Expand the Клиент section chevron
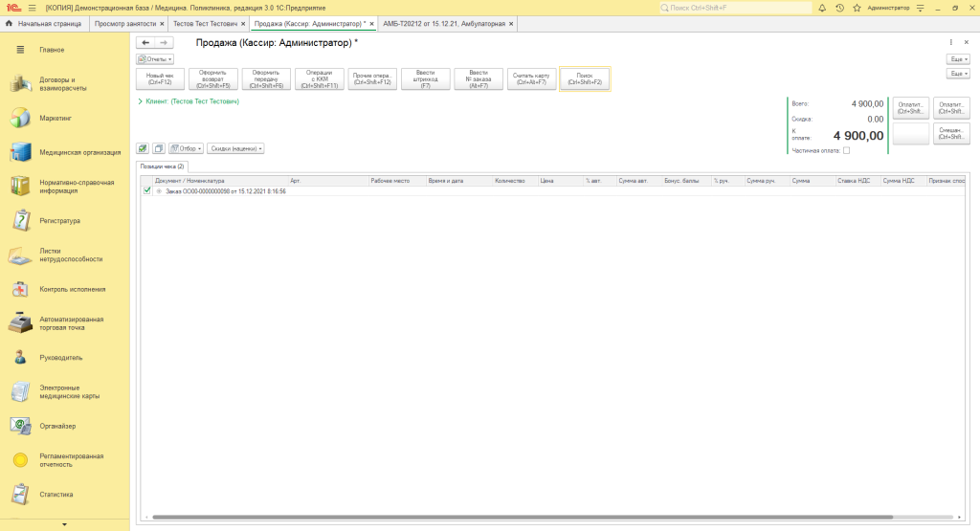The height and width of the screenshot is (531, 980). [141, 100]
